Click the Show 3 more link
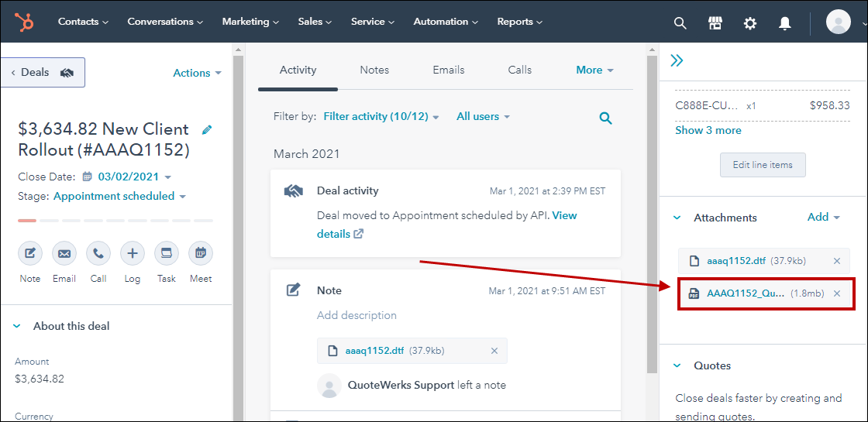This screenshot has height=422, width=868. click(708, 130)
